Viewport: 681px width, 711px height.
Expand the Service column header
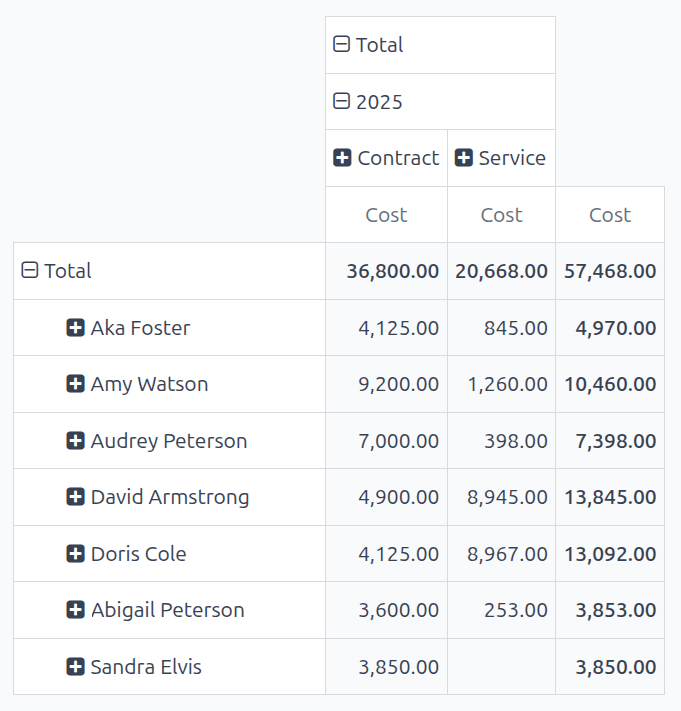(463, 158)
